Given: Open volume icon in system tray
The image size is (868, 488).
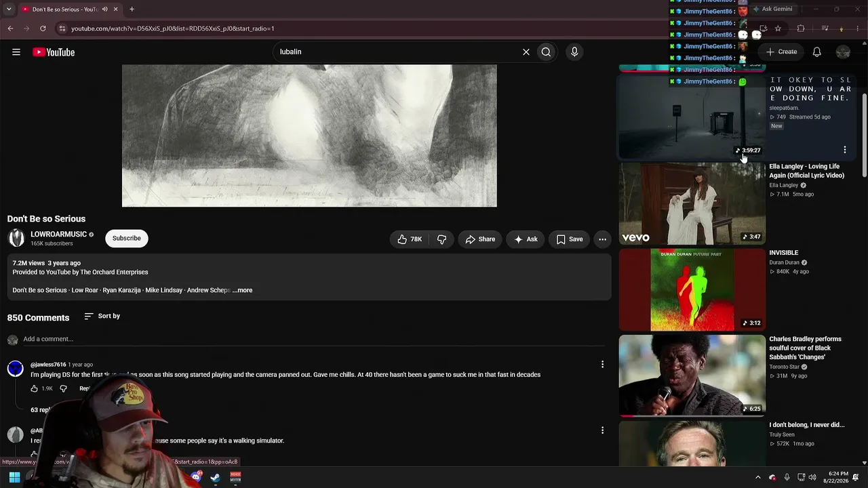Looking at the screenshot, I should (x=812, y=477).
